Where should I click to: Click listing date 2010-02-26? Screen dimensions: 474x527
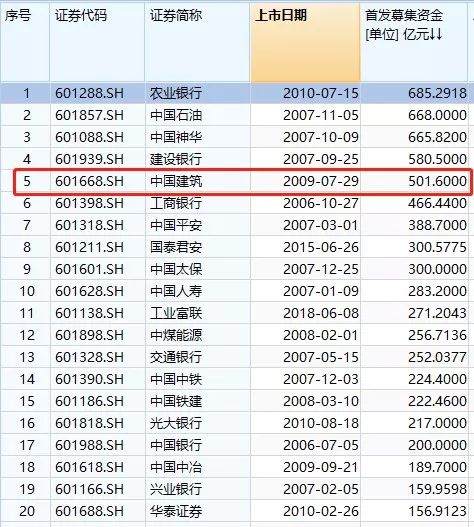point(321,511)
